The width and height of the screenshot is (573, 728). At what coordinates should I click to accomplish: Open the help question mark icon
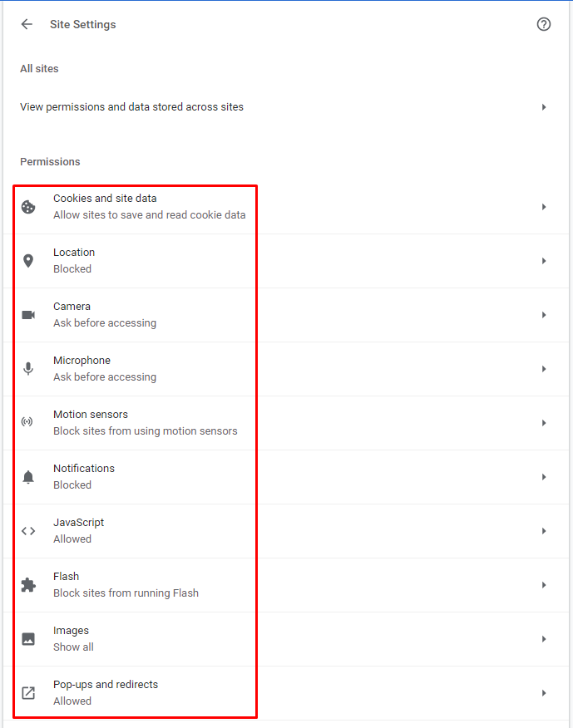click(544, 24)
